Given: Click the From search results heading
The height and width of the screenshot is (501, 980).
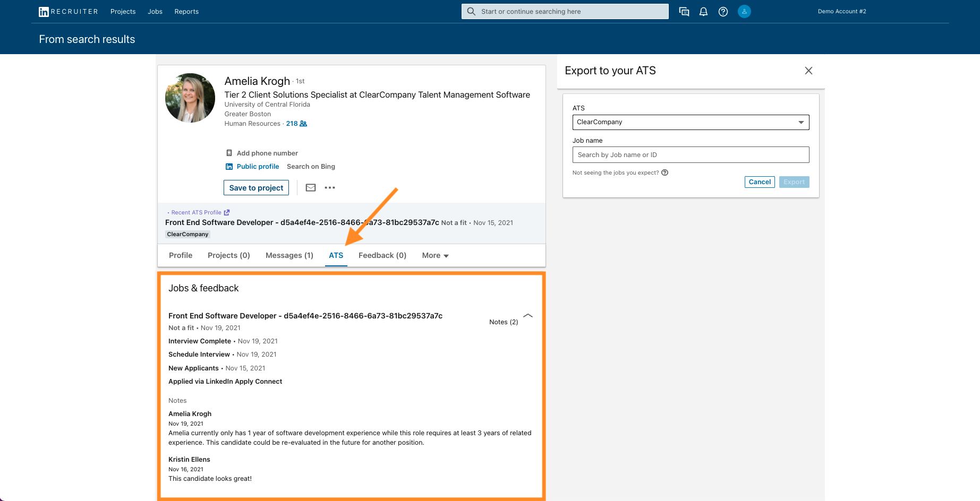Looking at the screenshot, I should (87, 39).
